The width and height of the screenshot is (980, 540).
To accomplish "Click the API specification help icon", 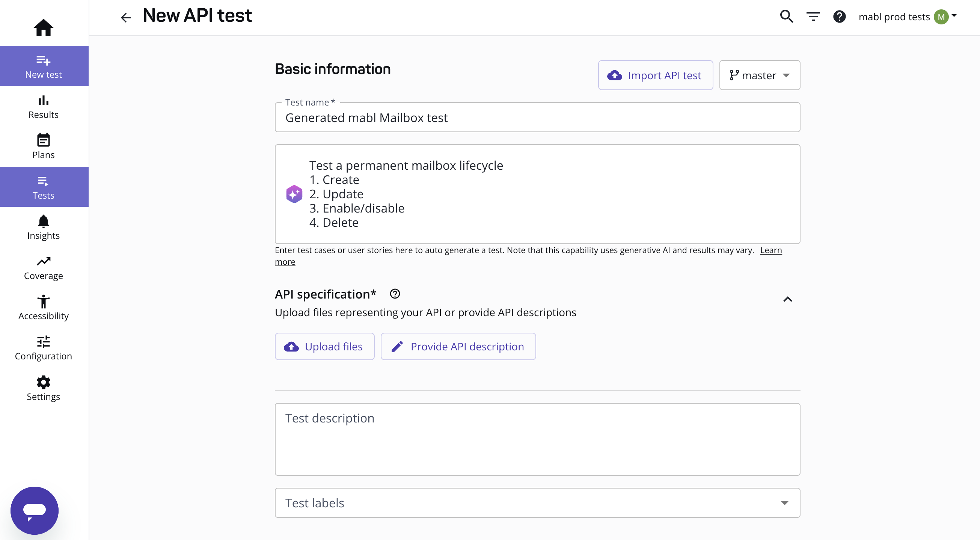I will (x=395, y=294).
